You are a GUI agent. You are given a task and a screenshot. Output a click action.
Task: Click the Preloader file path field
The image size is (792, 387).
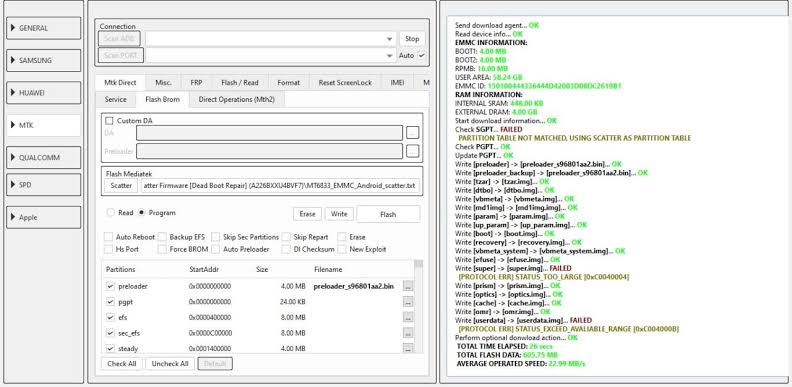[269, 151]
